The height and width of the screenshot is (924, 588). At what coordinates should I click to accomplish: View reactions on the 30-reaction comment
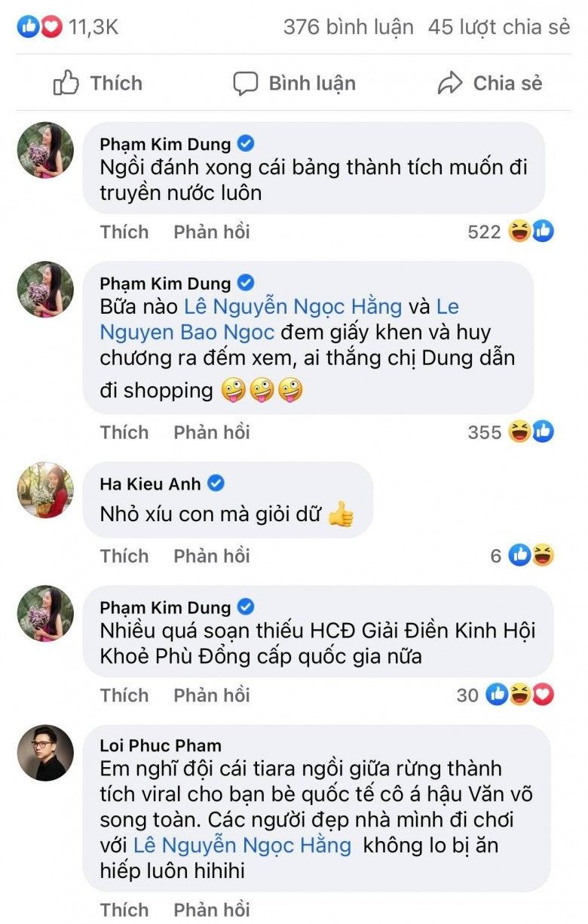coord(505,695)
